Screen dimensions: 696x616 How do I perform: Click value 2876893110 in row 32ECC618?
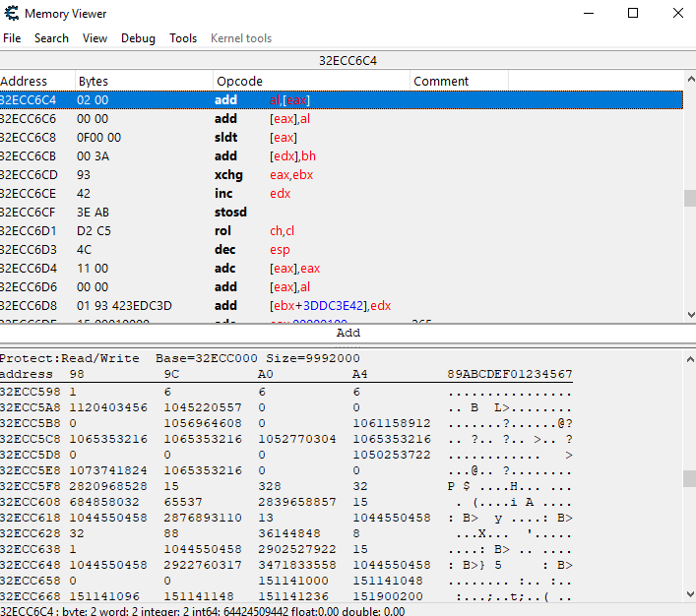click(x=203, y=518)
